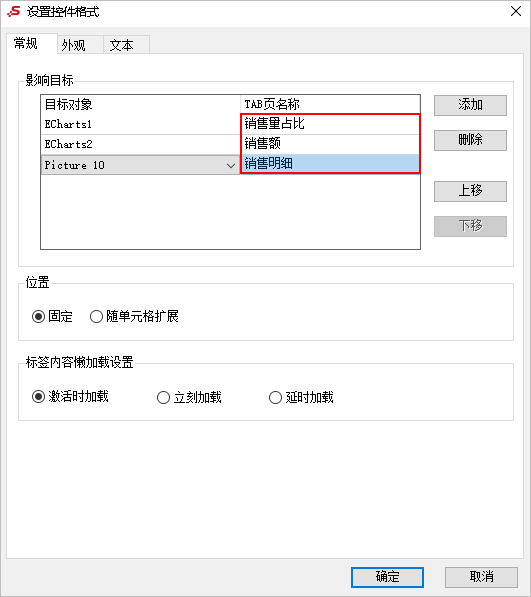Close the 设置控件格式 dialog window
This screenshot has height=597, width=531.
point(516,11)
